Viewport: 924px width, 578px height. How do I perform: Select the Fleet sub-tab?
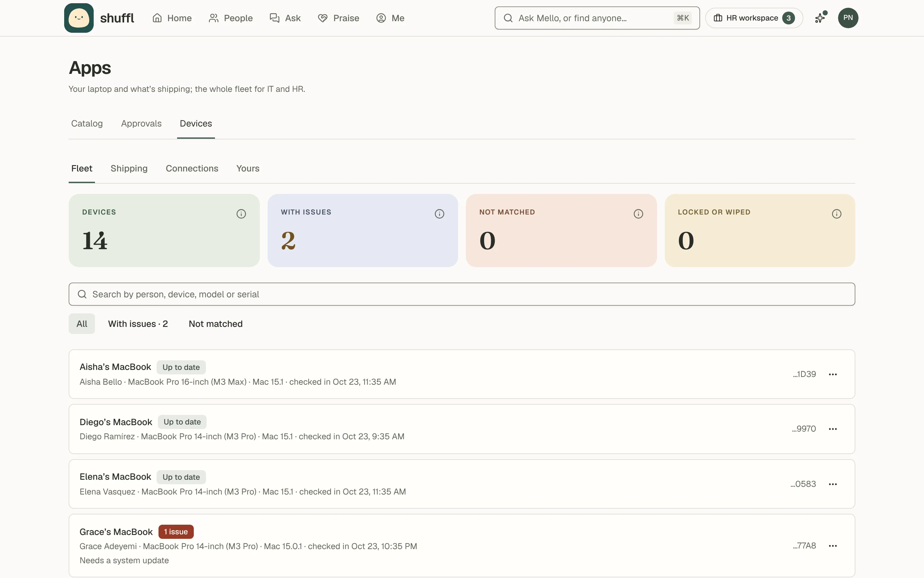pos(82,169)
